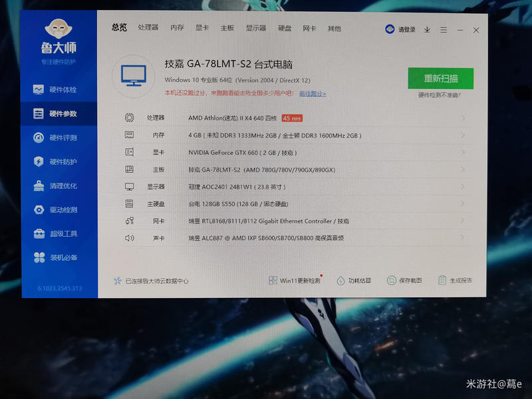Click the 主板 motherboard icon
532x399 pixels.
pyautogui.click(x=129, y=169)
